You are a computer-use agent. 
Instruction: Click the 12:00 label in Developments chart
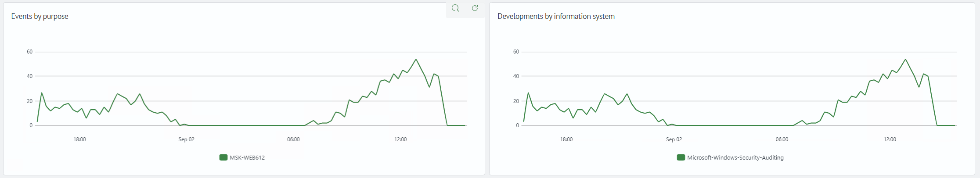point(890,139)
